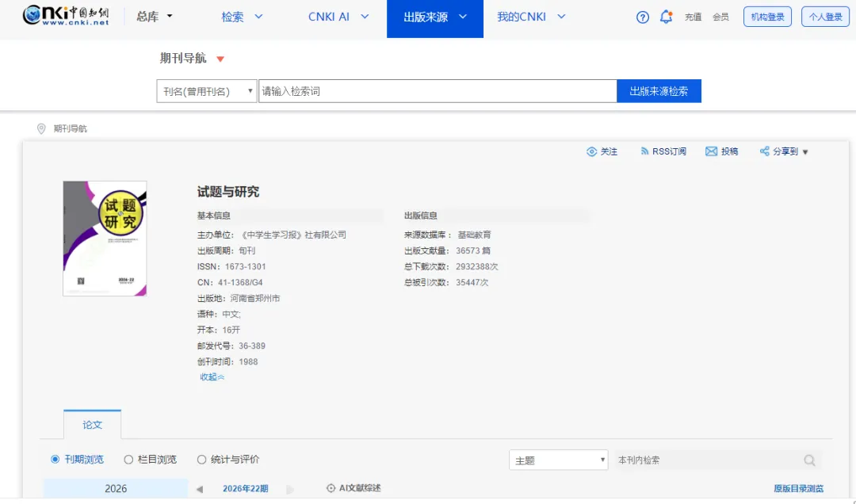The width and height of the screenshot is (856, 504).
Task: Open the 论文 tab
Action: (92, 424)
